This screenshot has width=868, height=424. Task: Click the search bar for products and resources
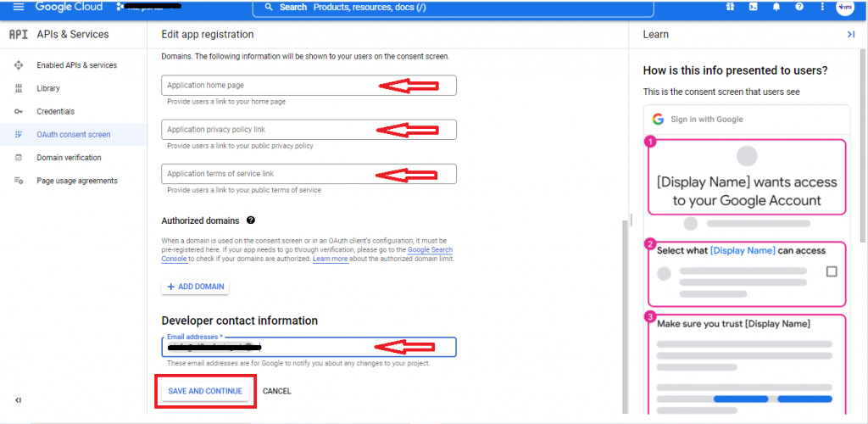coord(453,8)
